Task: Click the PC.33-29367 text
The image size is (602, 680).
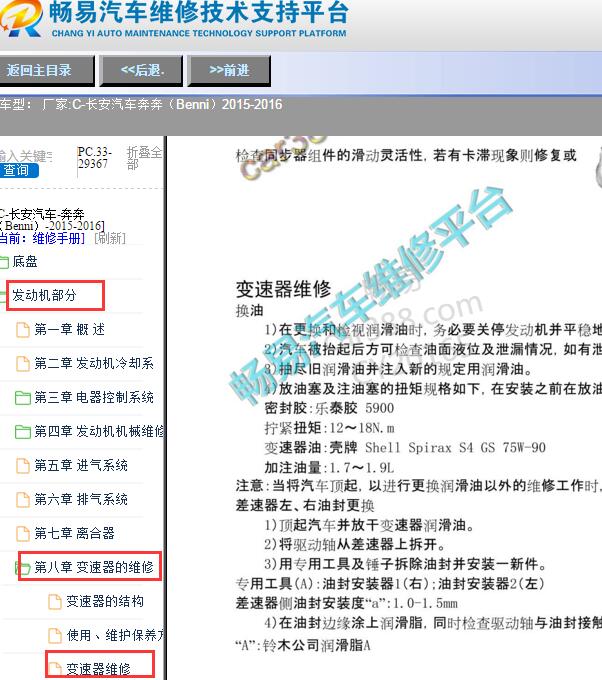Action: (94, 158)
